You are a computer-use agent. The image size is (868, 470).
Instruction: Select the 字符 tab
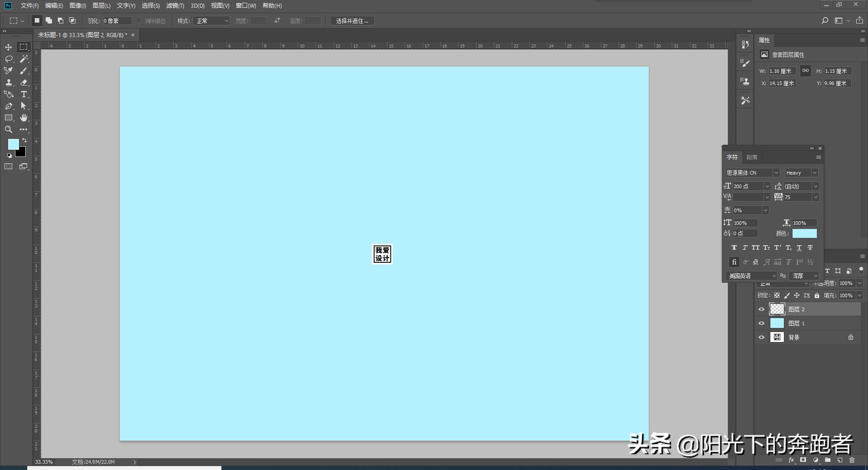pos(732,157)
